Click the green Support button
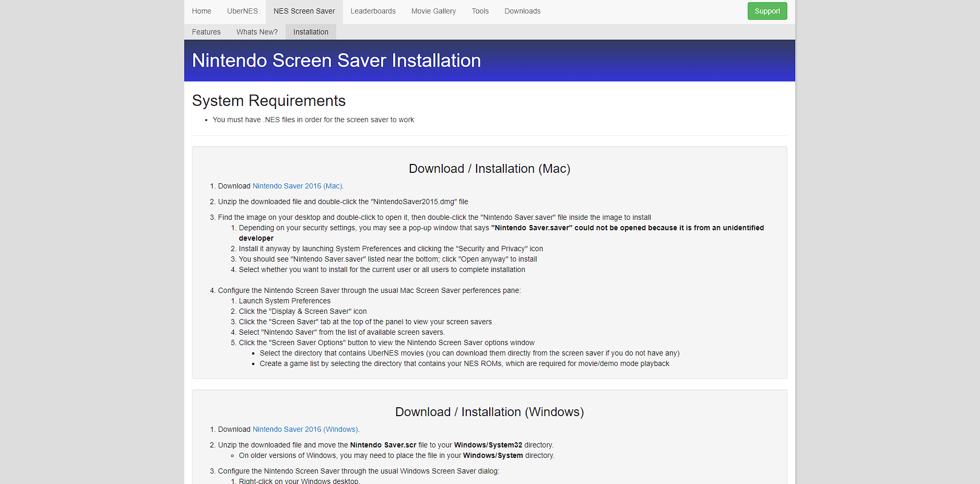The height and width of the screenshot is (484, 980). pyautogui.click(x=767, y=11)
